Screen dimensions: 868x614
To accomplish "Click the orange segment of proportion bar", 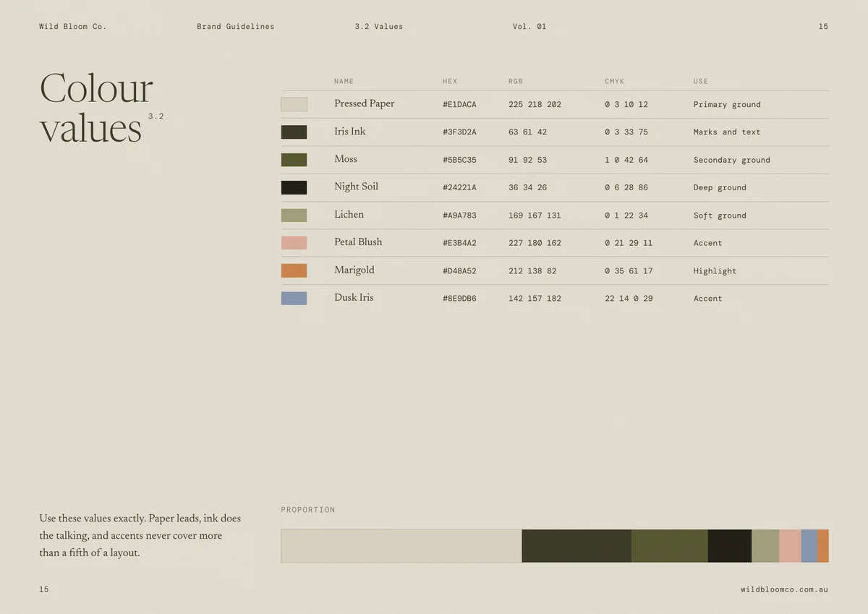I will [823, 546].
